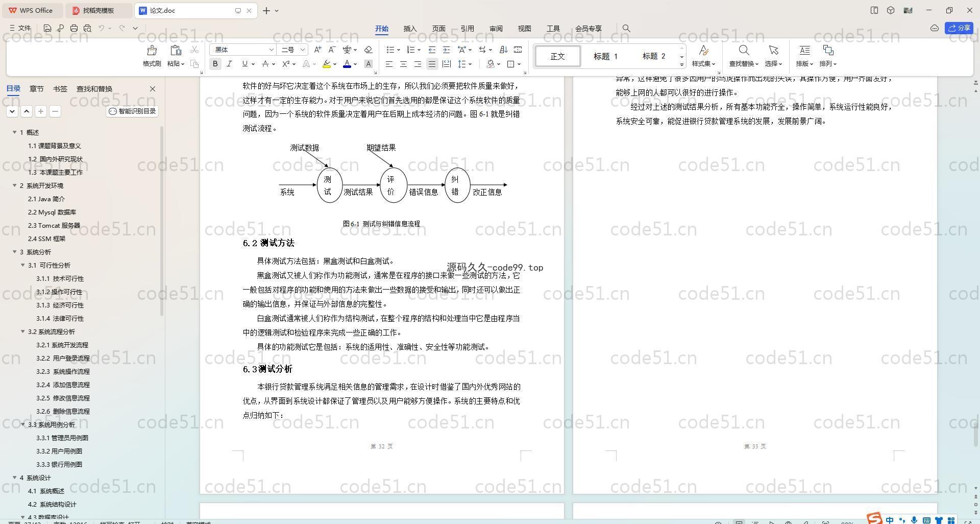Open the Style Set (样式集) tool
The width and height of the screenshot is (980, 524).
(703, 56)
